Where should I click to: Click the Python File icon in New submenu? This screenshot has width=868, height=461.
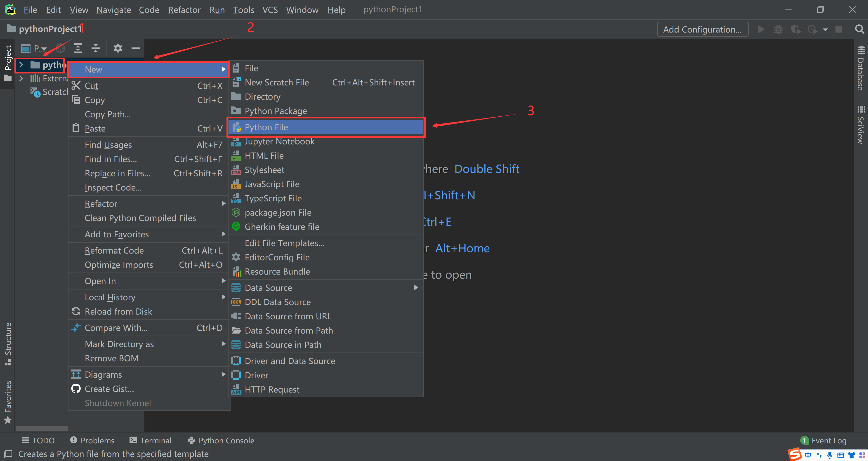pyautogui.click(x=236, y=127)
